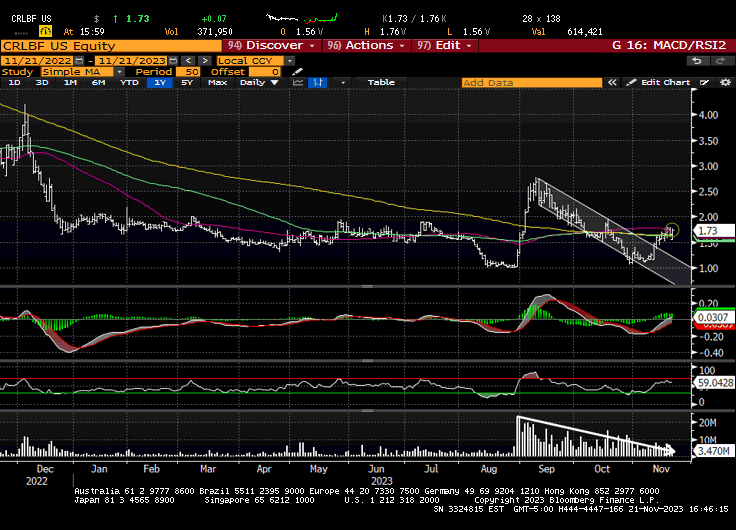This screenshot has height=530, width=736.
Task: Select the 1D time range
Action: tap(15, 83)
